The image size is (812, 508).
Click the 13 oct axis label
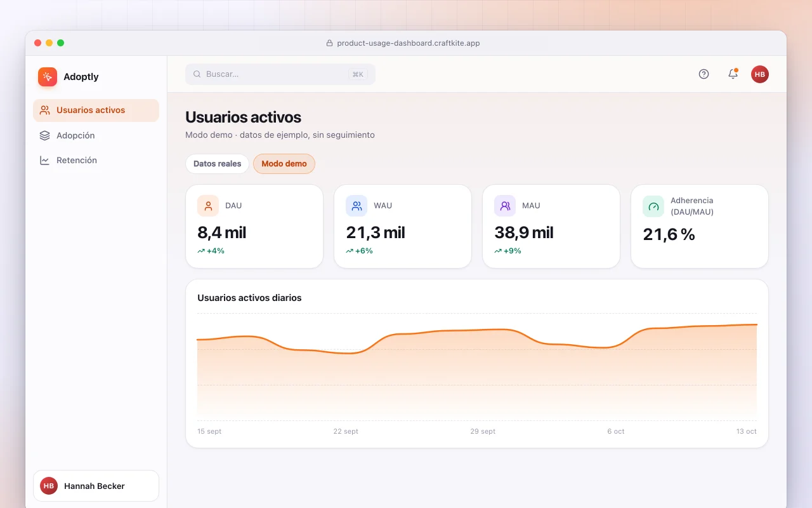[x=747, y=431]
